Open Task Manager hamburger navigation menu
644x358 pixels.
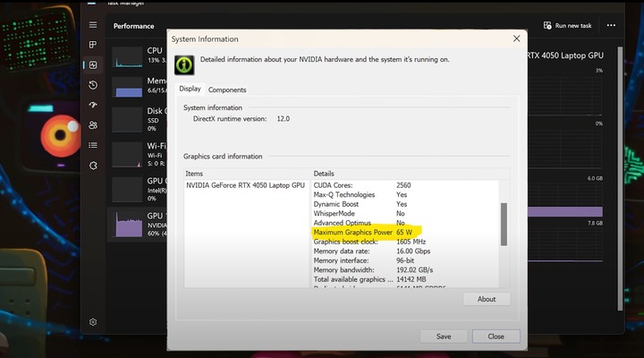click(x=93, y=25)
